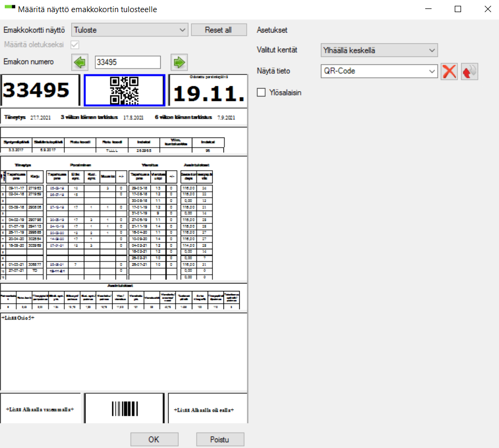Click the +Lisää Osio 5+ section
Viewport: 499px width, 448px height.
point(124,352)
